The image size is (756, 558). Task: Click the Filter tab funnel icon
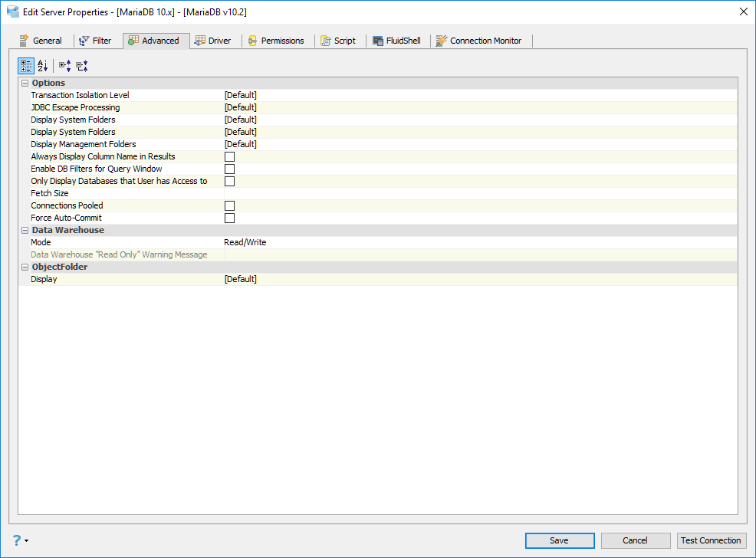84,41
